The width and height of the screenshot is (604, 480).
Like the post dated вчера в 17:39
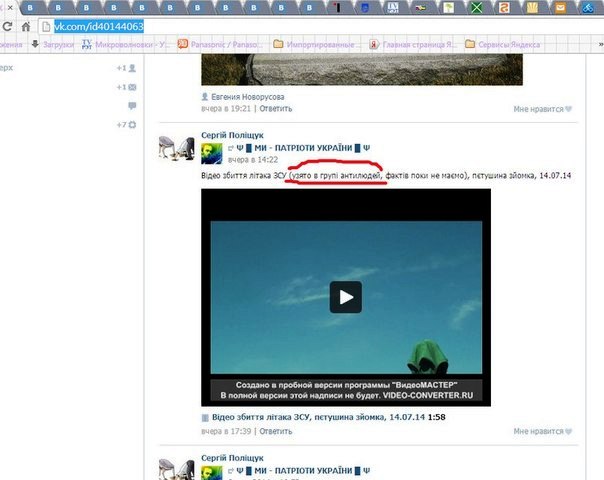542,431
